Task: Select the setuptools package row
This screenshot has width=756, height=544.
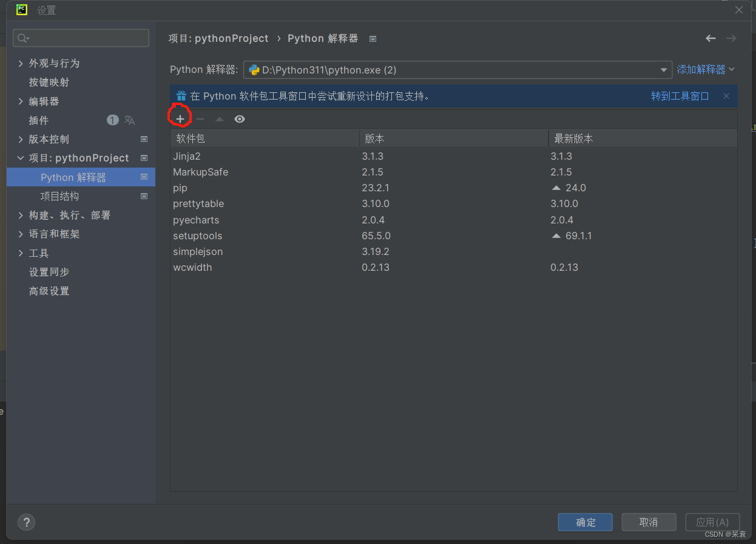Action: (454, 236)
